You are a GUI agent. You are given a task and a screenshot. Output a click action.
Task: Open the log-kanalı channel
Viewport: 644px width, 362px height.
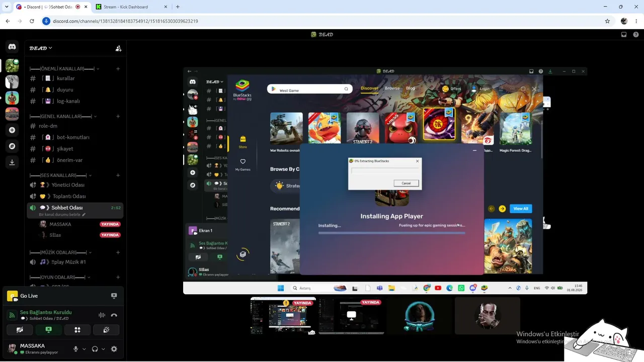[74, 101]
